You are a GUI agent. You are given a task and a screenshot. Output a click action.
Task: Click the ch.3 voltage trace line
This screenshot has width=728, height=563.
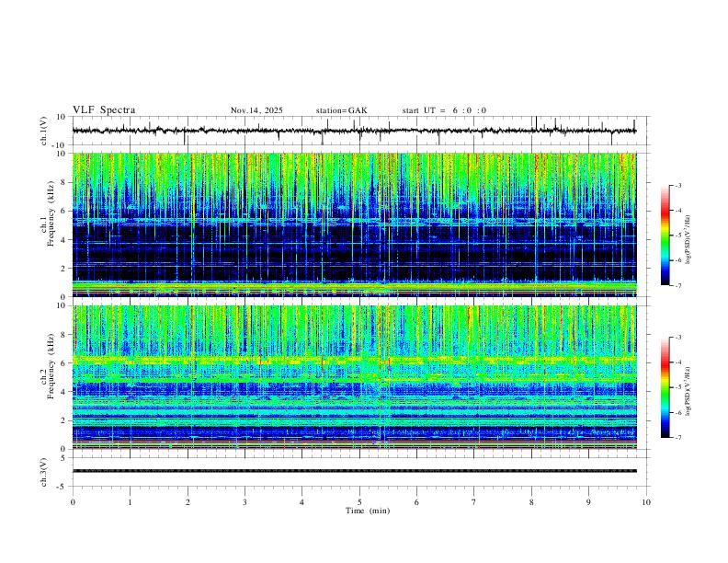point(354,471)
